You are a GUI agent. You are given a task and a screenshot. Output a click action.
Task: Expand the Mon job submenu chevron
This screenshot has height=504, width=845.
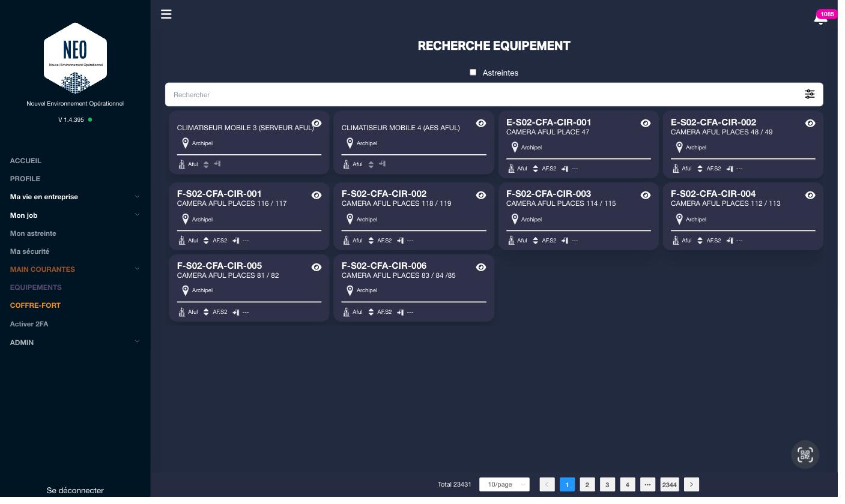pyautogui.click(x=137, y=215)
